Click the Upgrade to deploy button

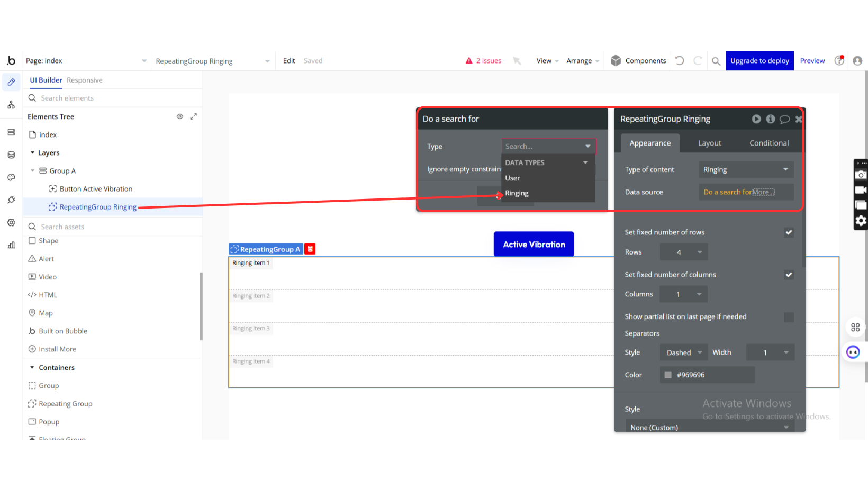pyautogui.click(x=759, y=61)
